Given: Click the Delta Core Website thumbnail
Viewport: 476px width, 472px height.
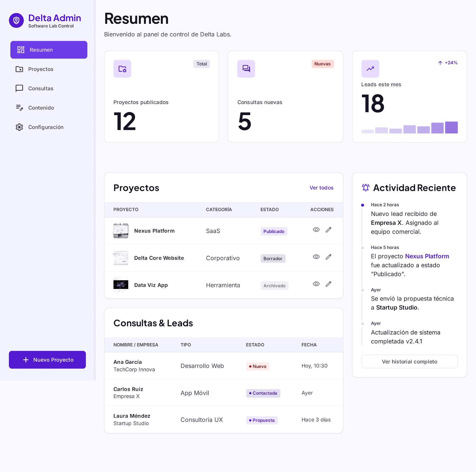Looking at the screenshot, I should click(121, 258).
